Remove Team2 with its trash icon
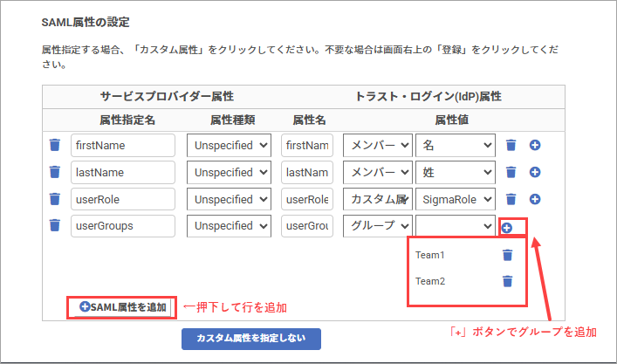Image resolution: width=617 pixels, height=364 pixels. pos(508,281)
